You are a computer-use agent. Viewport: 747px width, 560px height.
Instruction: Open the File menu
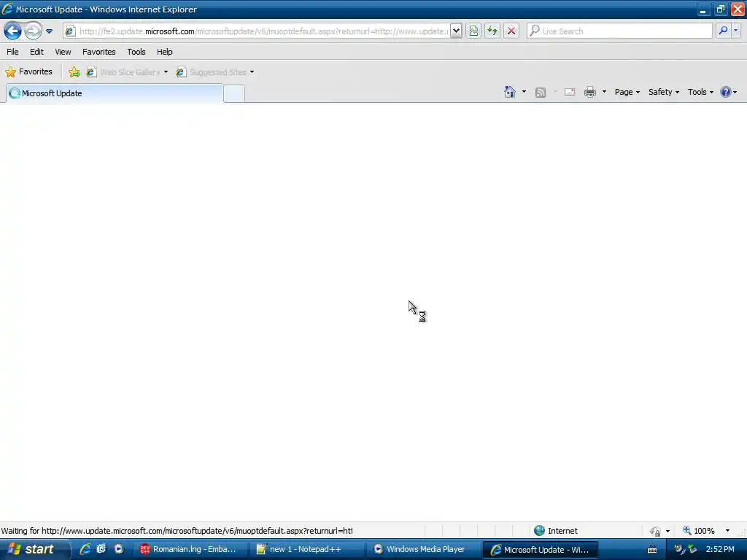pyautogui.click(x=12, y=52)
